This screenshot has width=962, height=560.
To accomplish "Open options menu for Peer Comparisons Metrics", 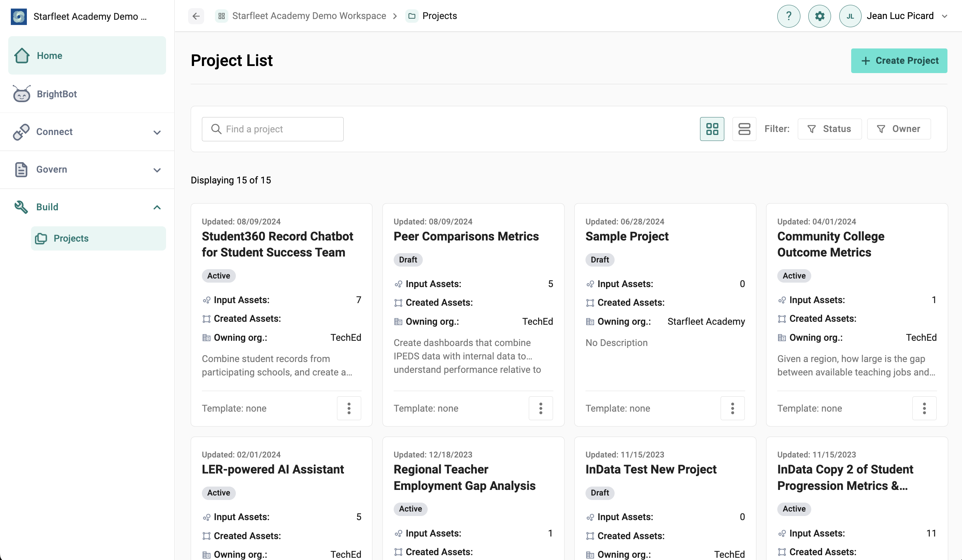I will tap(541, 408).
